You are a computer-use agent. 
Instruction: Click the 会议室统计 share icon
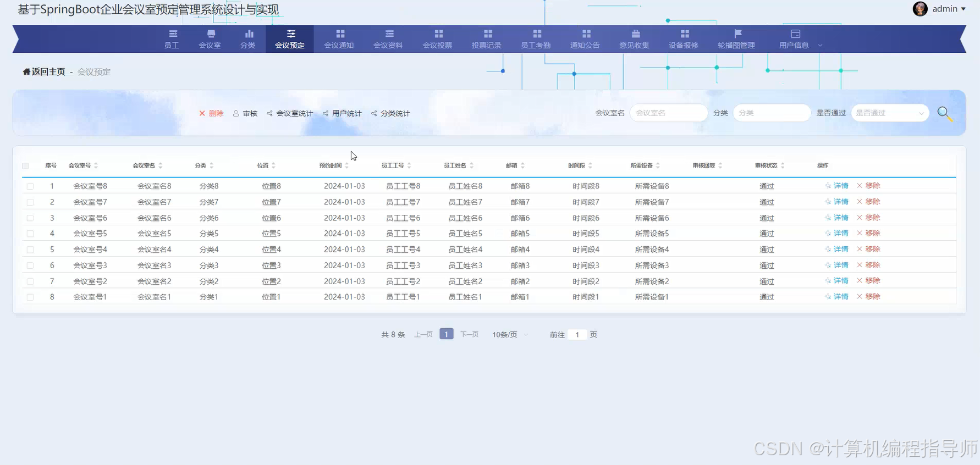pos(269,113)
